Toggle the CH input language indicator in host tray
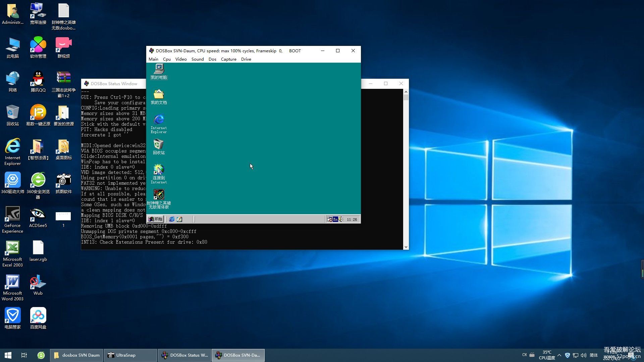The height and width of the screenshot is (362, 644). coord(524,355)
